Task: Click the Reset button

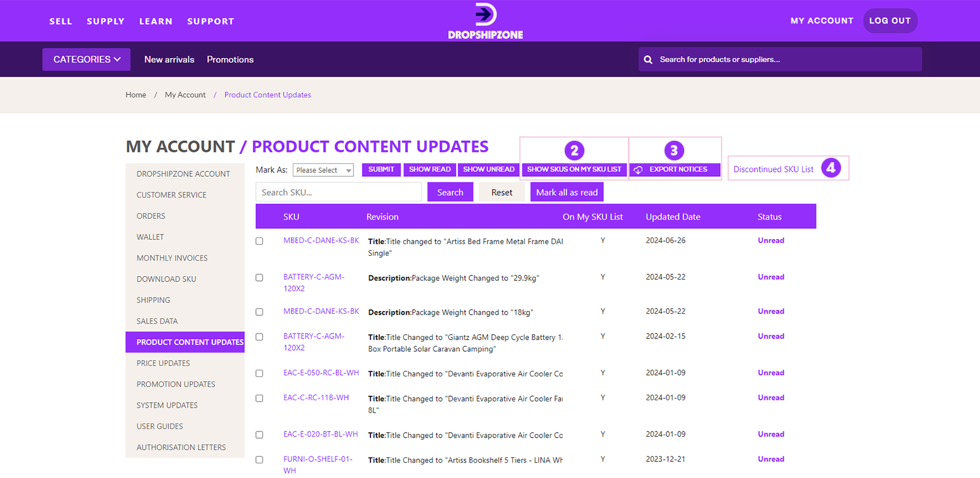Action: (502, 192)
